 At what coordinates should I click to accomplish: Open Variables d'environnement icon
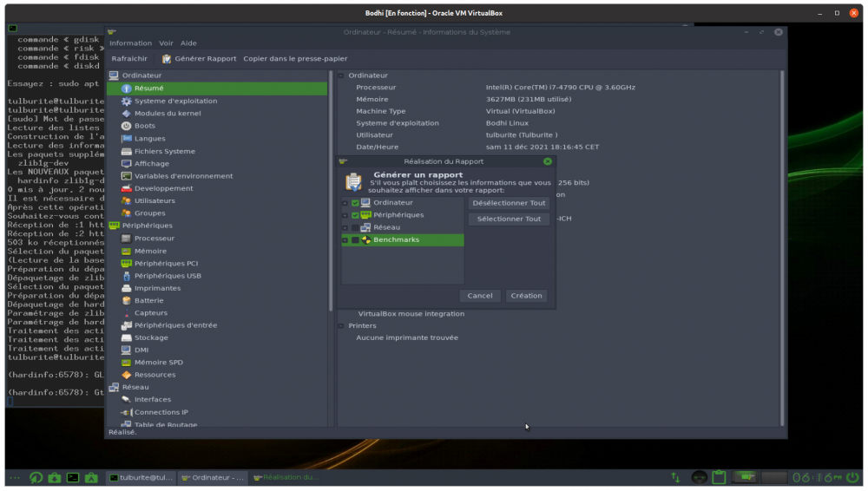coord(126,176)
